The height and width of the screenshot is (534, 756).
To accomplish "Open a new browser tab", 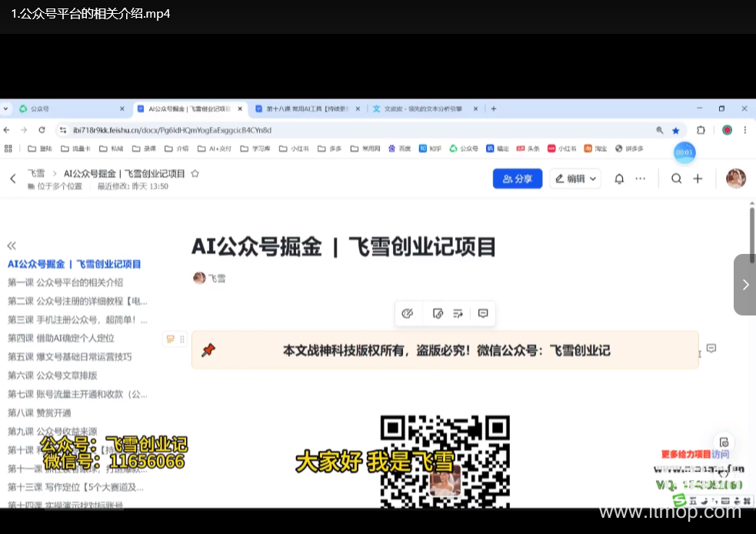I will click(493, 109).
